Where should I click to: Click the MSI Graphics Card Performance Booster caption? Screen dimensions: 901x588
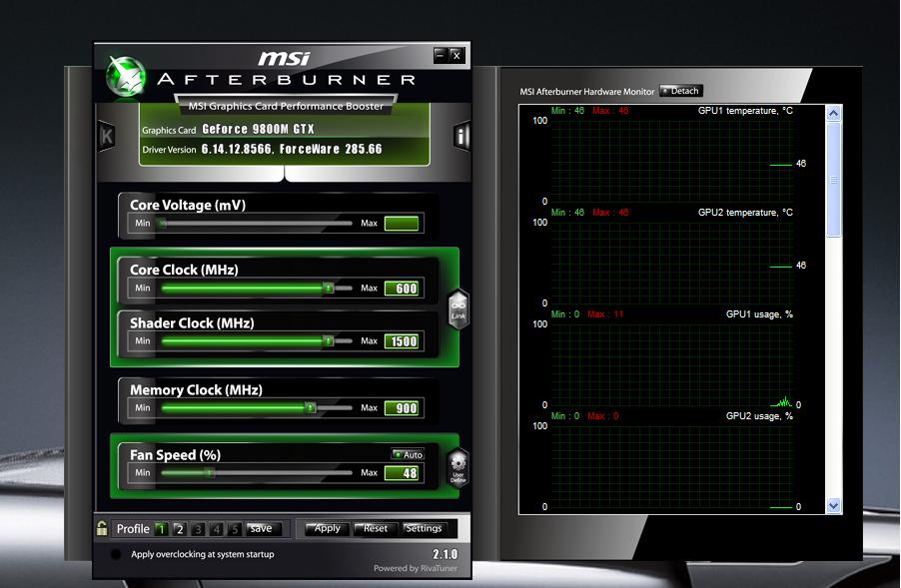click(286, 106)
